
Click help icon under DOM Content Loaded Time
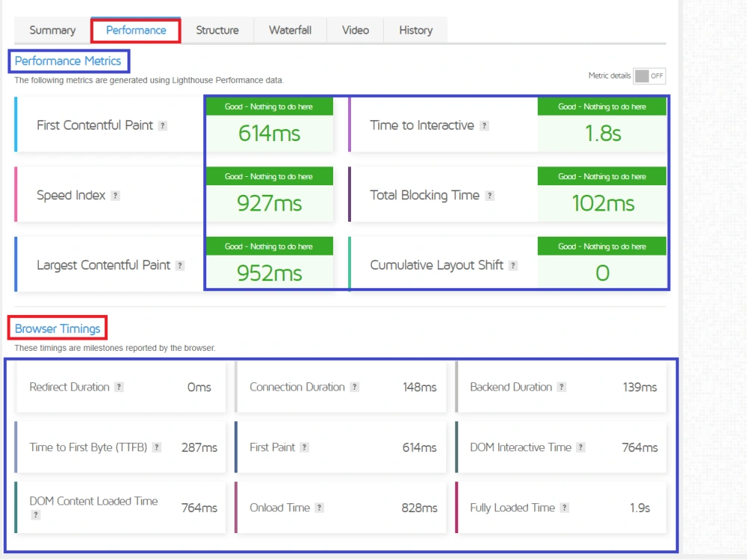[x=36, y=514]
